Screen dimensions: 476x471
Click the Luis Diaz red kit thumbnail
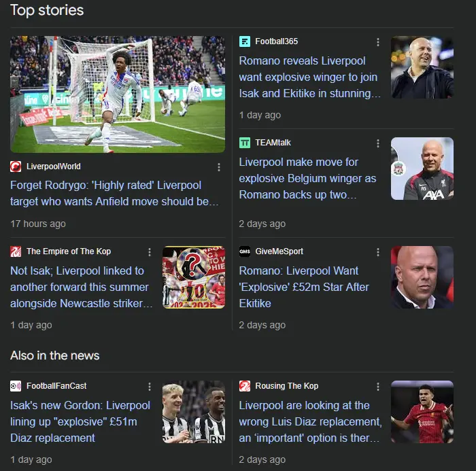[x=422, y=412]
